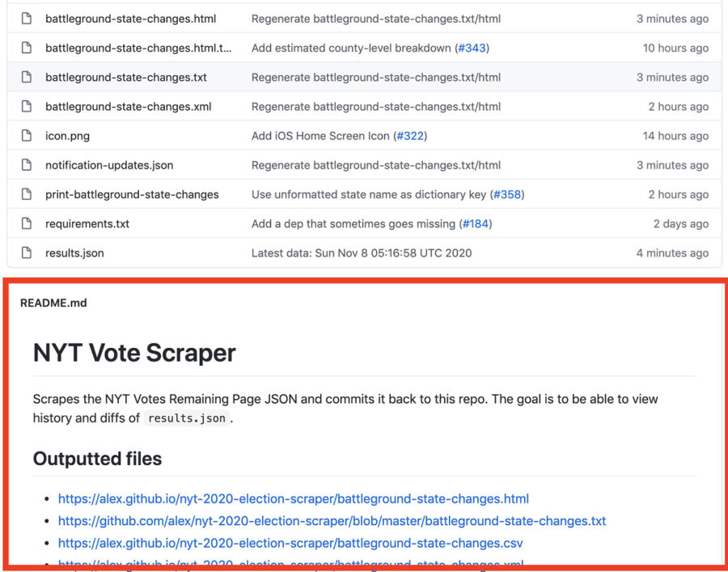Click file icon next to requirements.txt
Image resolution: width=728 pixels, height=572 pixels.
[27, 224]
